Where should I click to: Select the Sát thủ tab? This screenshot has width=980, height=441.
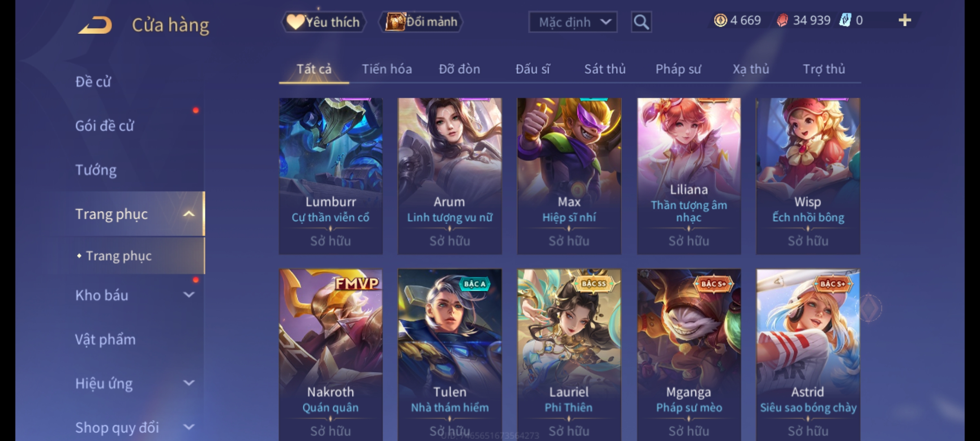tap(605, 69)
